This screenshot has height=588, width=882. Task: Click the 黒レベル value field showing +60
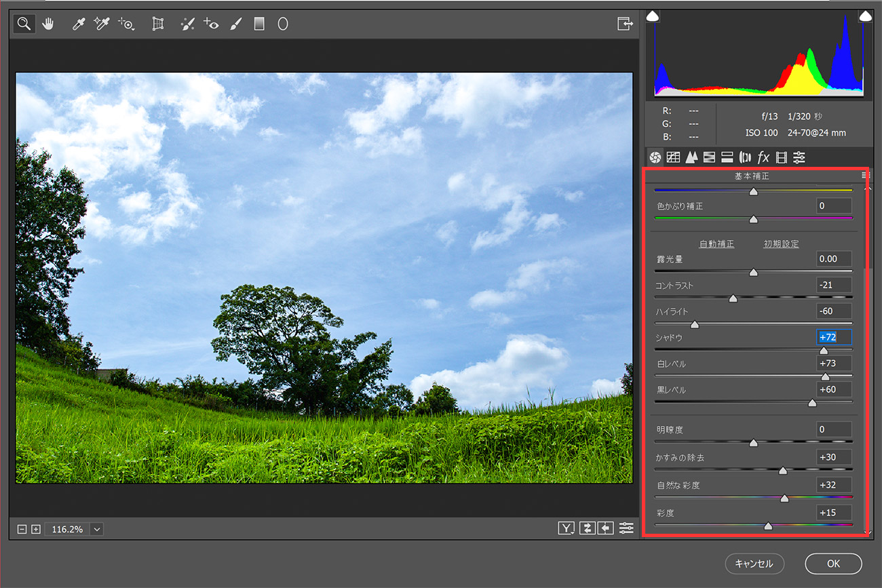(834, 389)
